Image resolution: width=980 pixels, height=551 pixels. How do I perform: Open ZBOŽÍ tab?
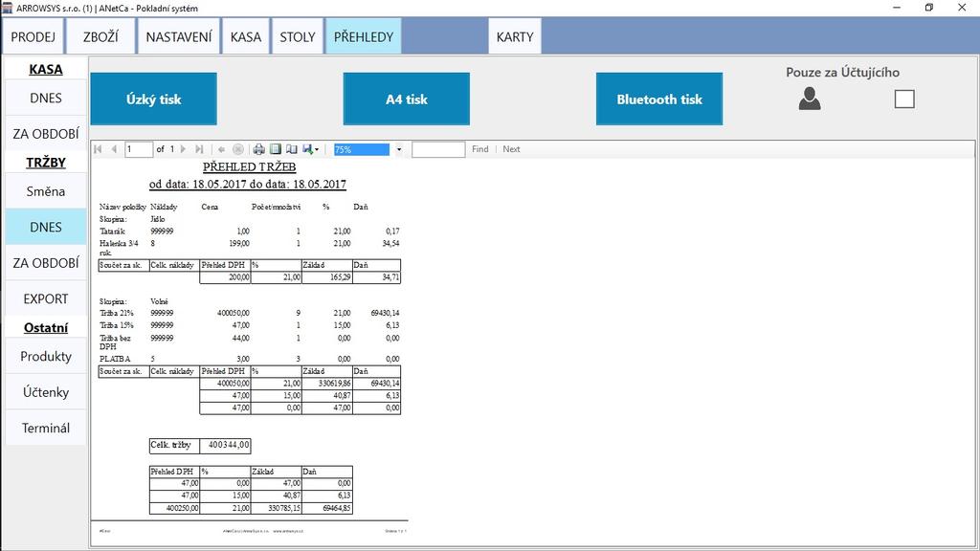(x=100, y=37)
